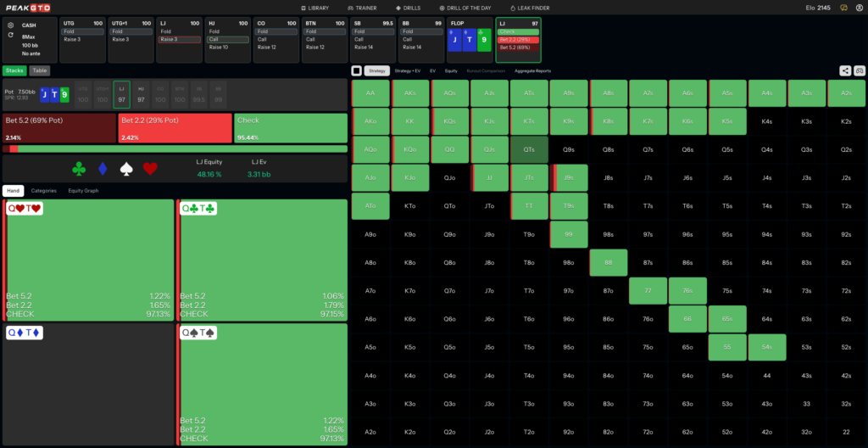Switch to Stacks view
Screen dimensions: 868x448
pyautogui.click(x=15, y=70)
